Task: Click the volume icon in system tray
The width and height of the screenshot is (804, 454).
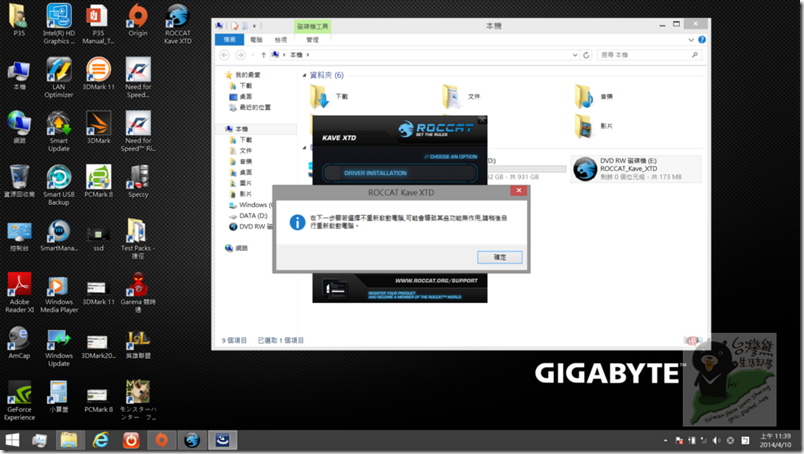Action: click(717, 441)
